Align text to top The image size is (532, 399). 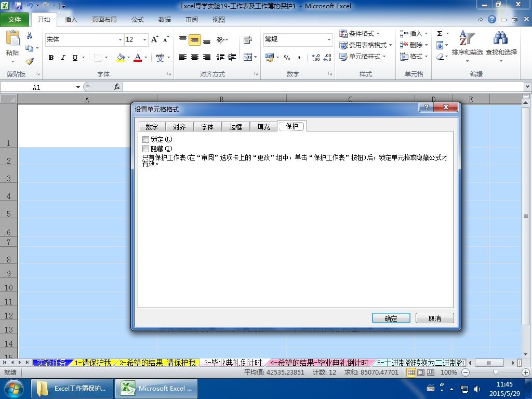[182, 39]
